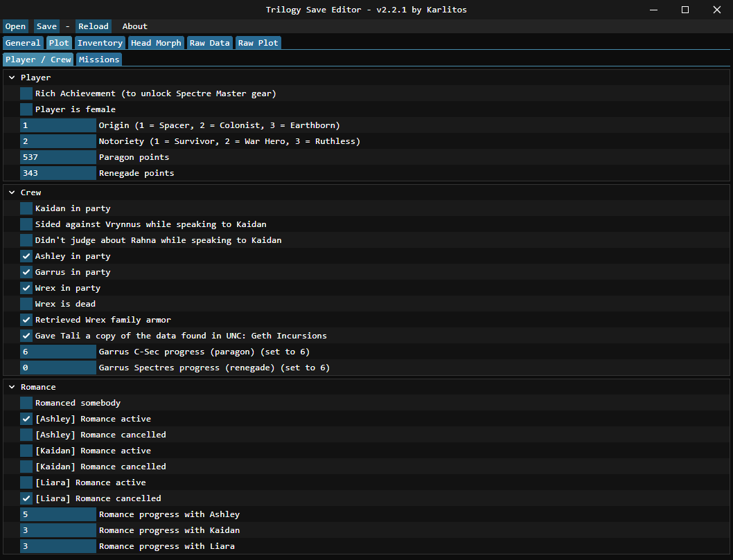Enable Player is female checkbox
Image resolution: width=733 pixels, height=560 pixels.
click(26, 109)
